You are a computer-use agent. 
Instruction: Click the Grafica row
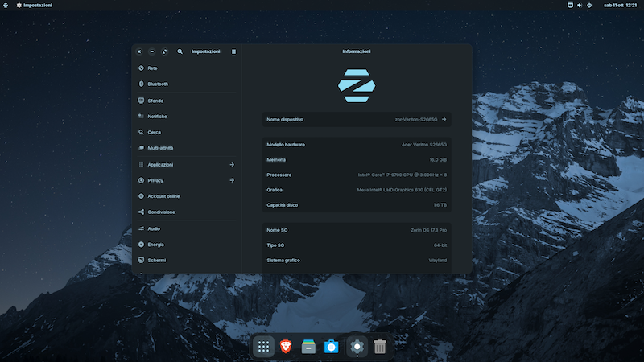click(x=357, y=190)
